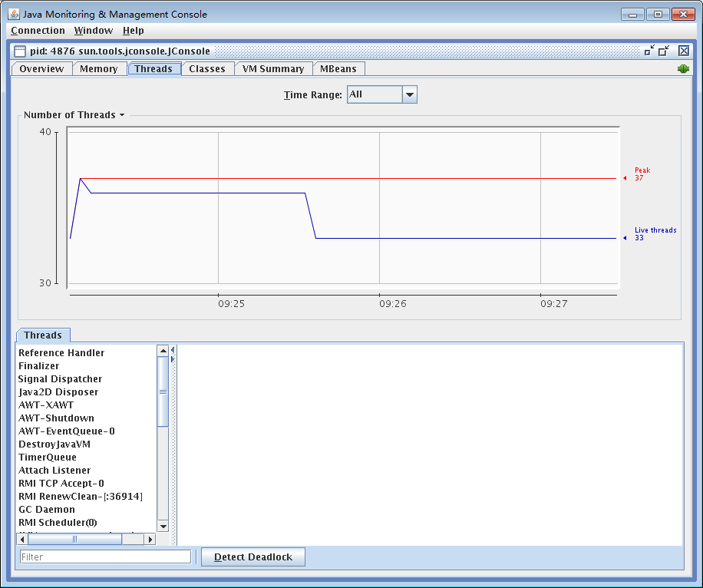Minimize the Java Monitoring Console window
This screenshot has width=703, height=588.
pos(632,15)
